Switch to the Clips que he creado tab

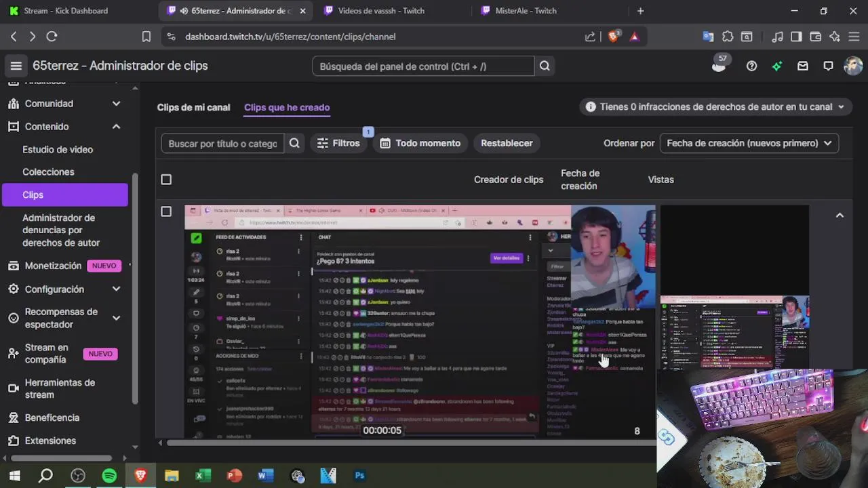coord(287,107)
